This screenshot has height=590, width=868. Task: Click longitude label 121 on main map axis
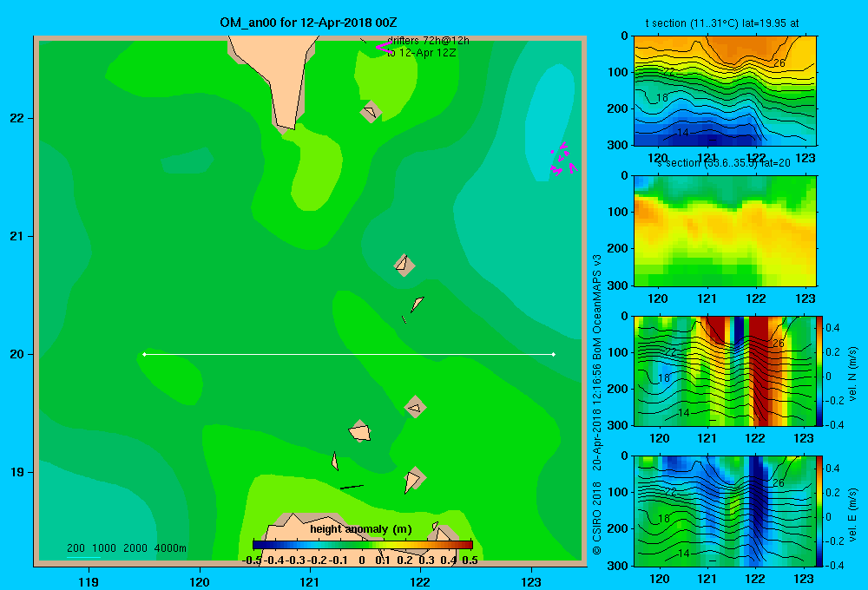[x=310, y=581]
